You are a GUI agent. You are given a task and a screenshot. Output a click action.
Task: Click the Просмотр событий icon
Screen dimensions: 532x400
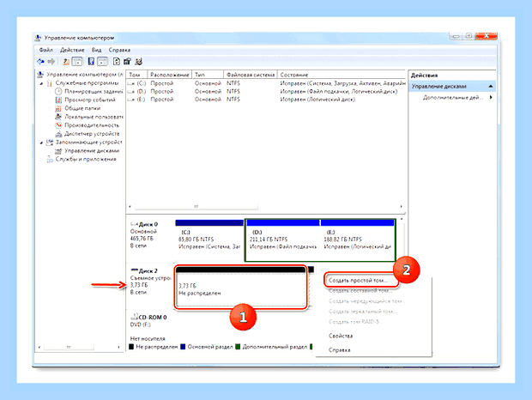pyautogui.click(x=58, y=100)
